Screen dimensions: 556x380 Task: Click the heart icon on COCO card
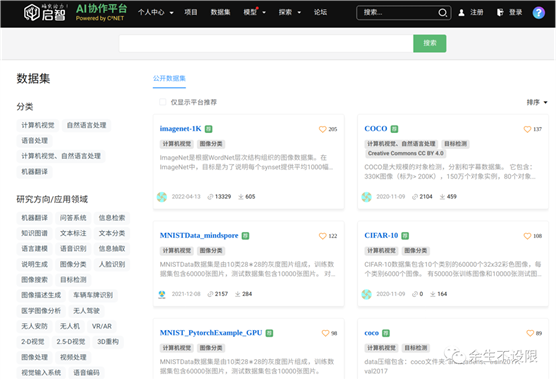[x=527, y=129]
